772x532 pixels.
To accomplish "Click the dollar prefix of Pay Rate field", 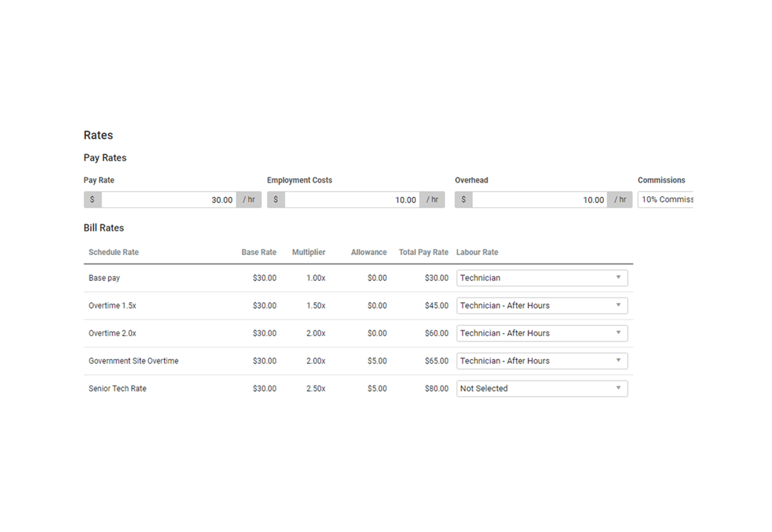I will point(92,199).
